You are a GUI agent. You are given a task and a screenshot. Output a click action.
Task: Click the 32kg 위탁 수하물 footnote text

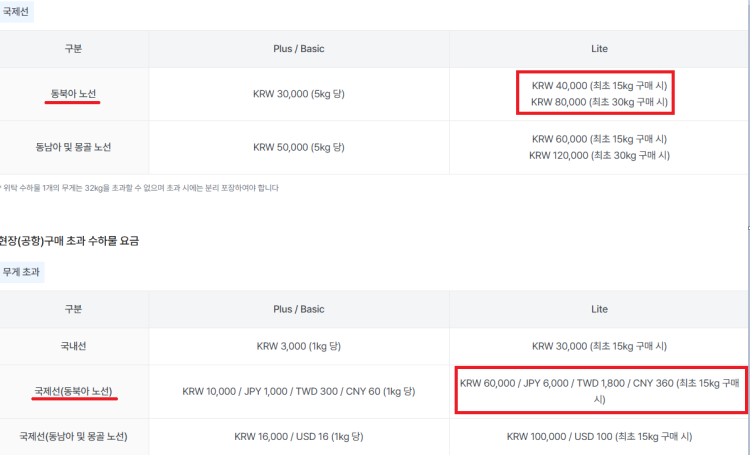pyautogui.click(x=140, y=188)
